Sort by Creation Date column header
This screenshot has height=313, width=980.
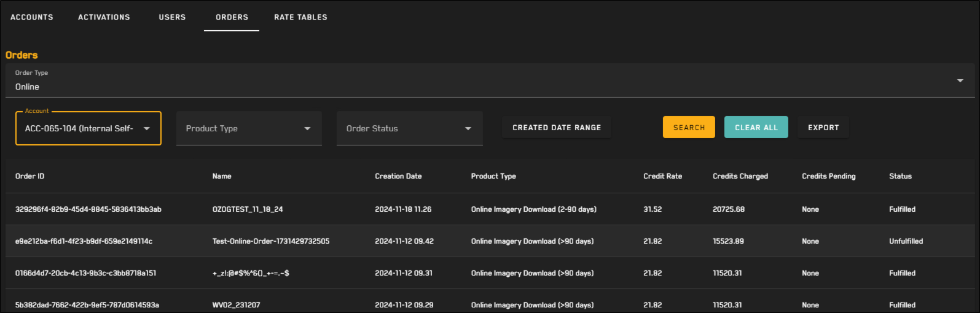398,176
